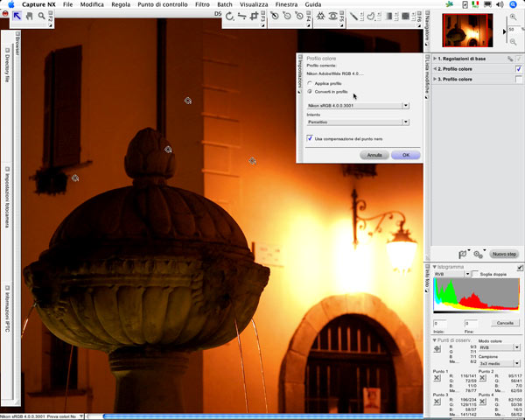Open the Punto di controllo menu
The width and height of the screenshot is (525, 420).
163,4
